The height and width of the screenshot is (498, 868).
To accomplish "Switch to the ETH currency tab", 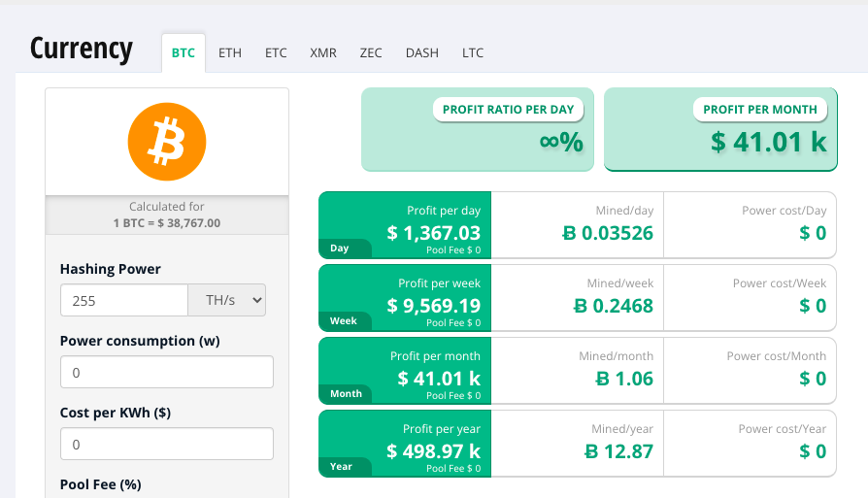I will tap(230, 53).
